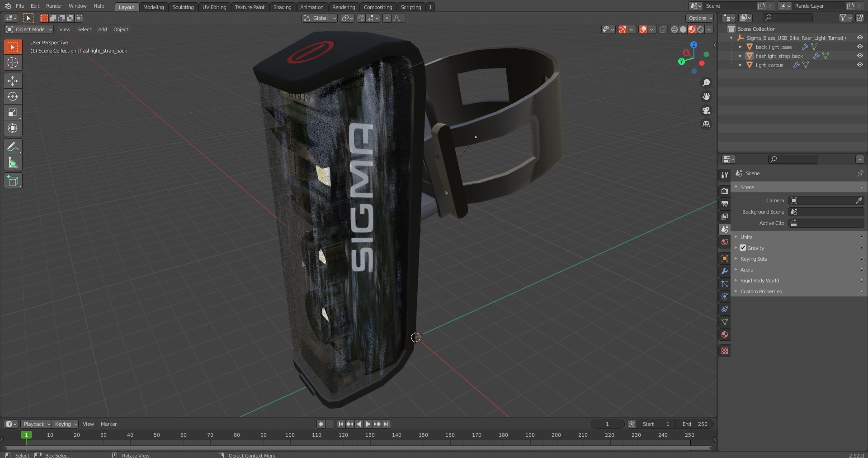Open Material properties tab
Screen dimensions: 868x458
point(725,334)
